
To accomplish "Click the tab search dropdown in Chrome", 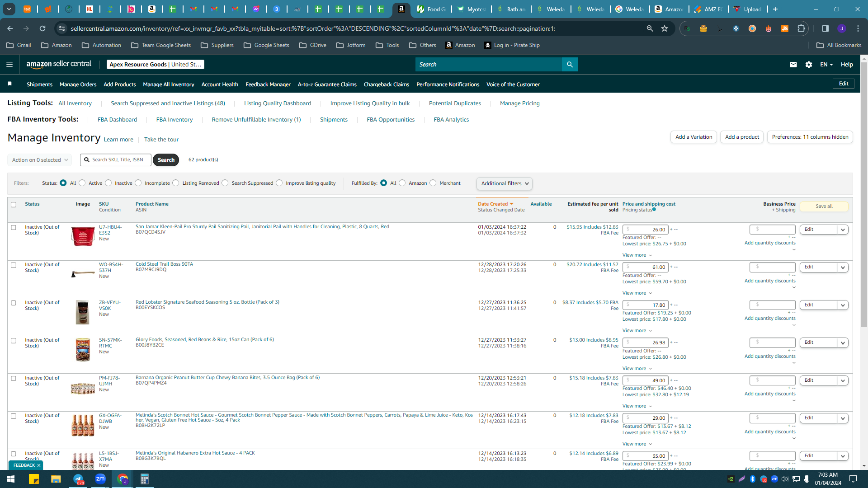I will pyautogui.click(x=9, y=9).
